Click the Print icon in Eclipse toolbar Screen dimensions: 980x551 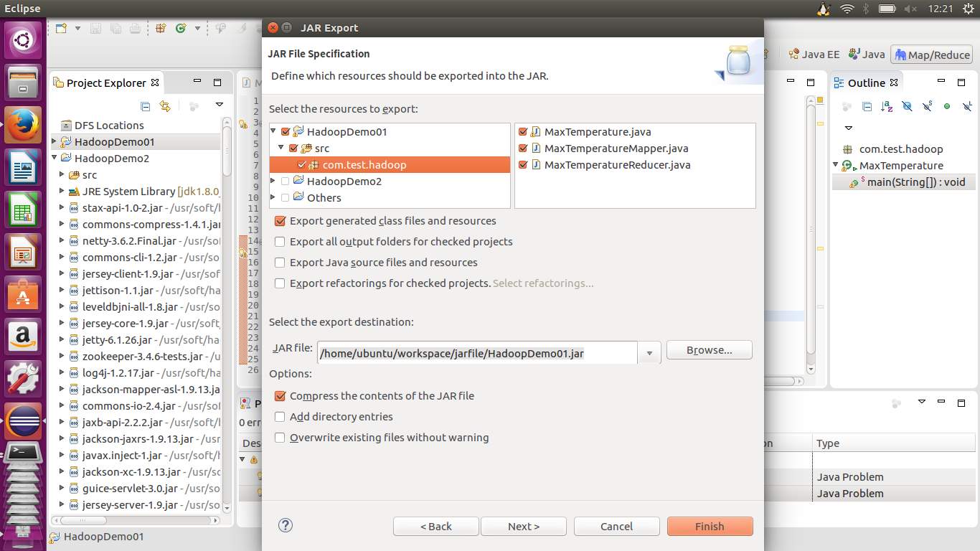point(135,28)
